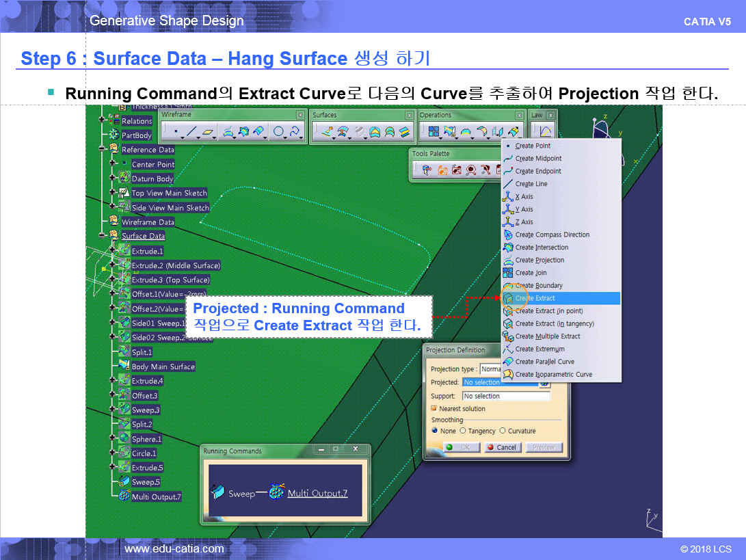Click the Support selection field
Viewport: 746px width, 560px height.
click(501, 396)
